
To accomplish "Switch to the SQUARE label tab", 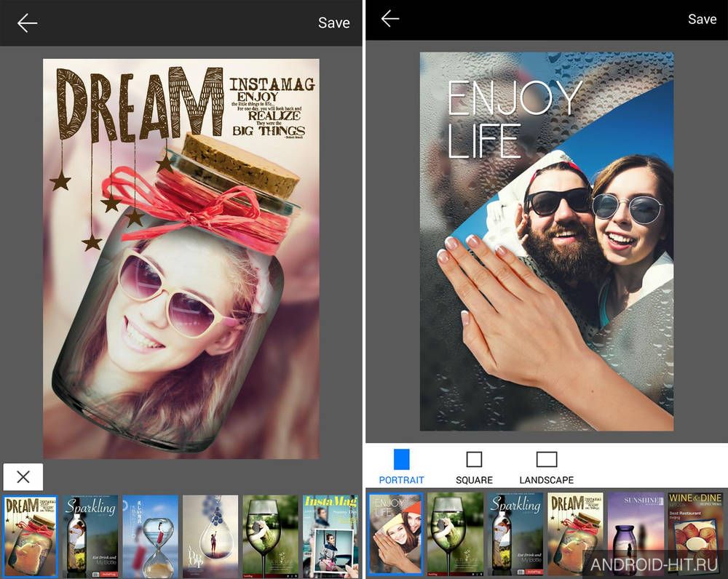I will coord(474,480).
